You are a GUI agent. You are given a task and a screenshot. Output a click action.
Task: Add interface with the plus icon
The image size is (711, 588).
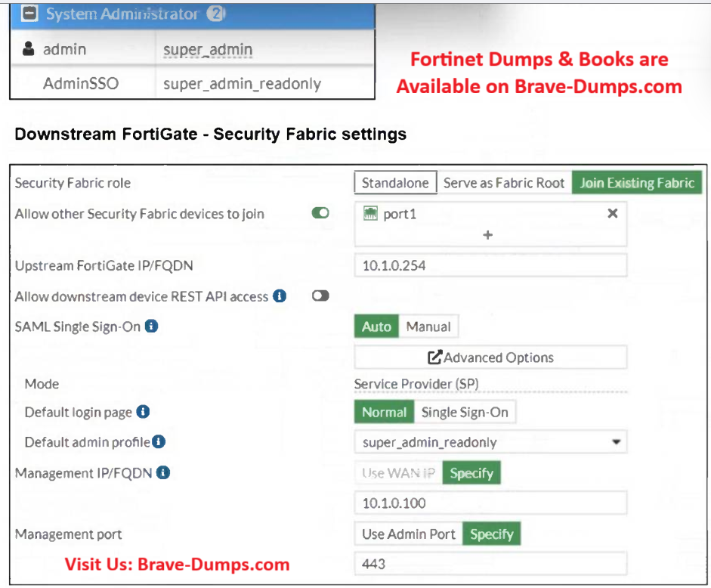point(488,235)
